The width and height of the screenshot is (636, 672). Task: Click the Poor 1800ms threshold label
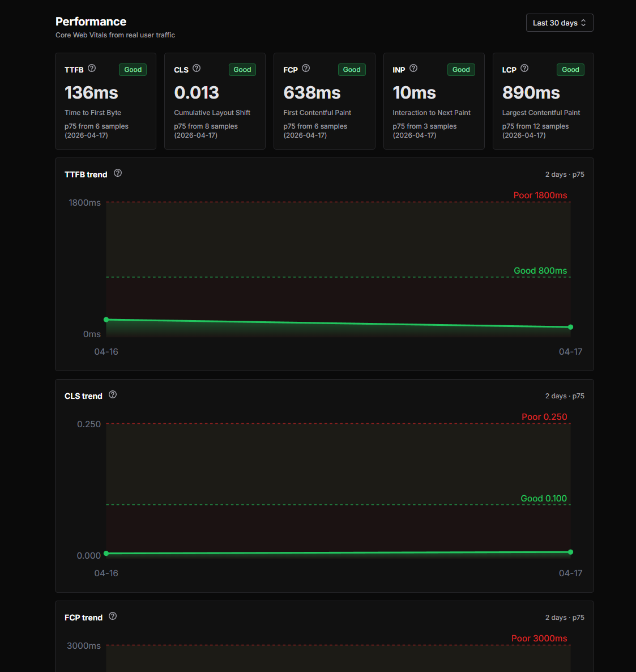coord(540,195)
